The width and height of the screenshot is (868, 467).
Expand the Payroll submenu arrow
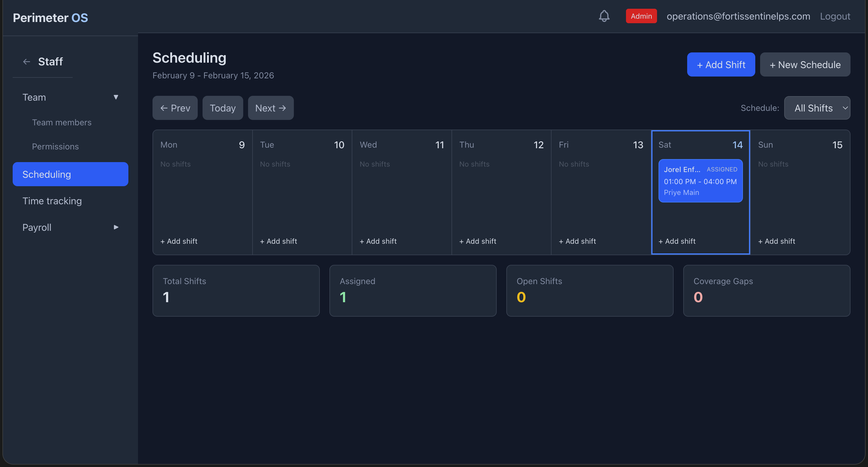click(116, 227)
